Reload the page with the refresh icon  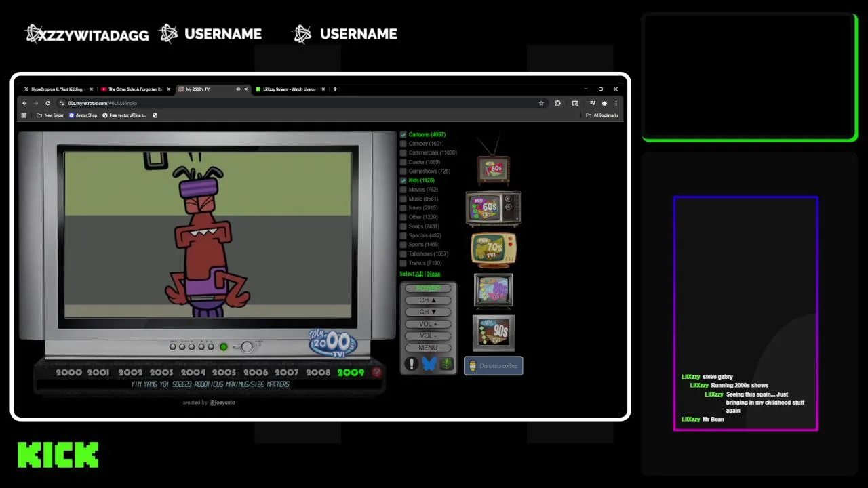pyautogui.click(x=47, y=103)
